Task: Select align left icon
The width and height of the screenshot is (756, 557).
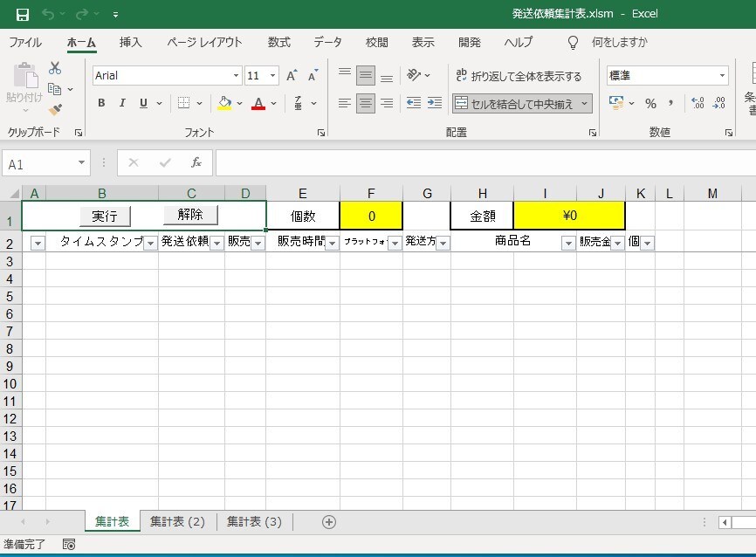Action: tap(345, 103)
